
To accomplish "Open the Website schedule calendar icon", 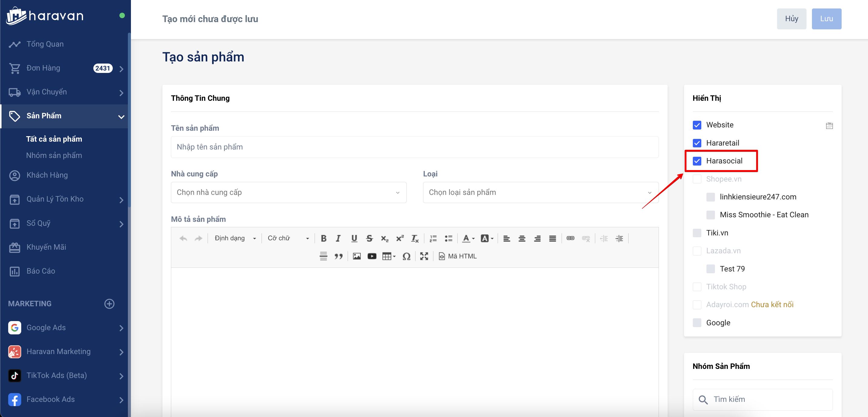I will tap(829, 126).
